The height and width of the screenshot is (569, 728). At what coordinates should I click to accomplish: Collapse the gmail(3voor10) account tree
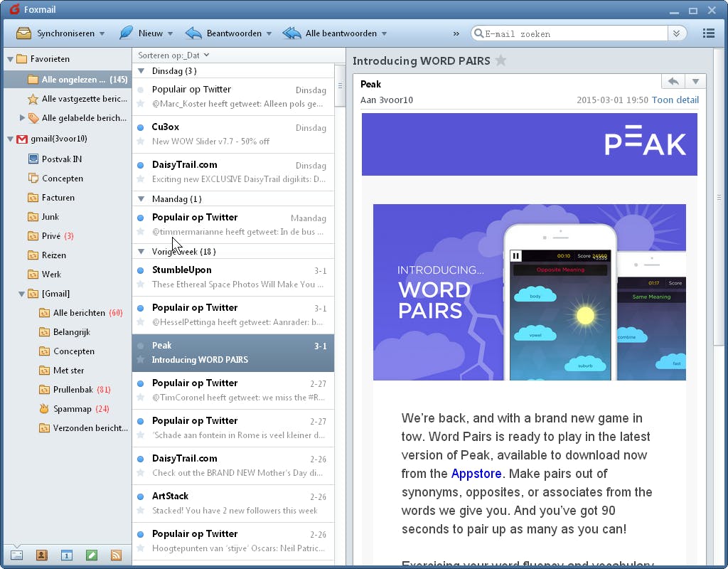[x=10, y=139]
